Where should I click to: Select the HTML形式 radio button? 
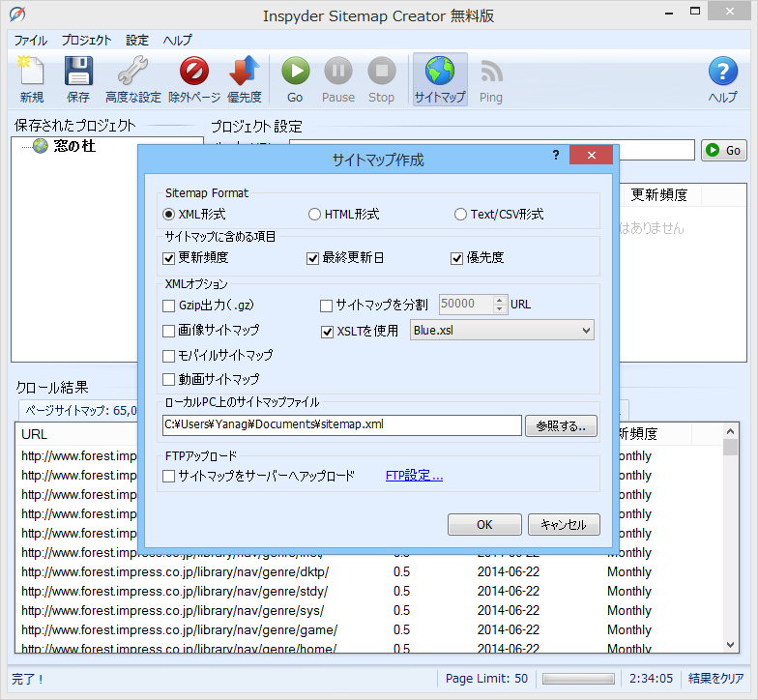(x=315, y=215)
